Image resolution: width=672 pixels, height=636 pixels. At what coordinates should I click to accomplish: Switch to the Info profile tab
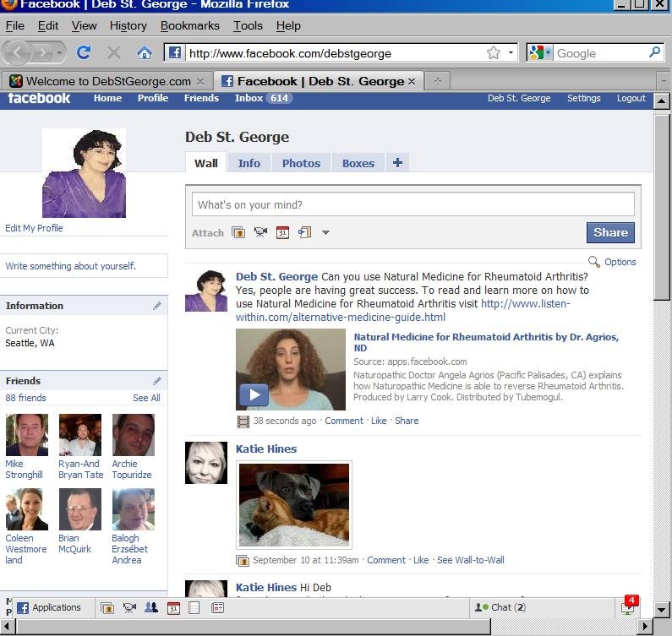point(249,163)
